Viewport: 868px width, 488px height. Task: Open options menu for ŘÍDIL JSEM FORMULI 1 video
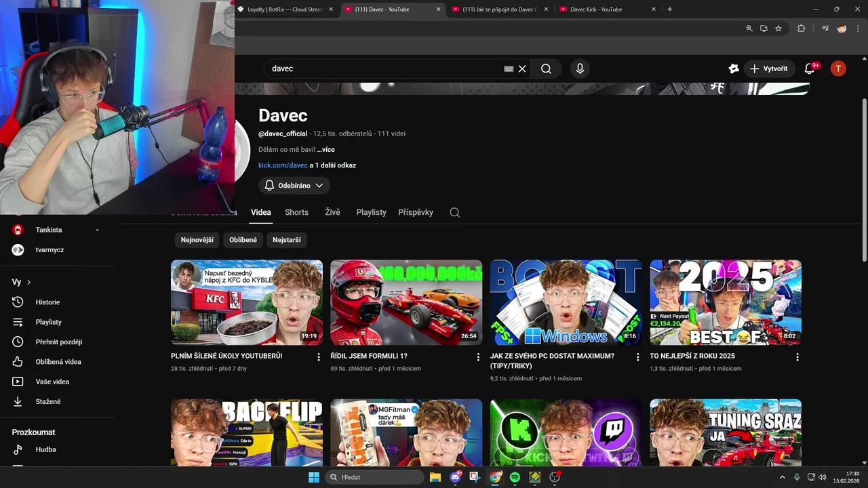point(478,357)
